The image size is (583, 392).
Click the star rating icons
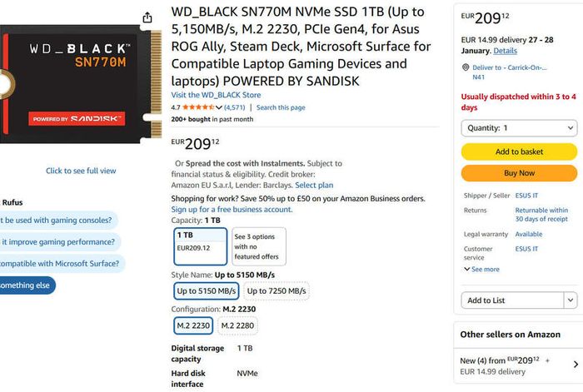(198, 107)
